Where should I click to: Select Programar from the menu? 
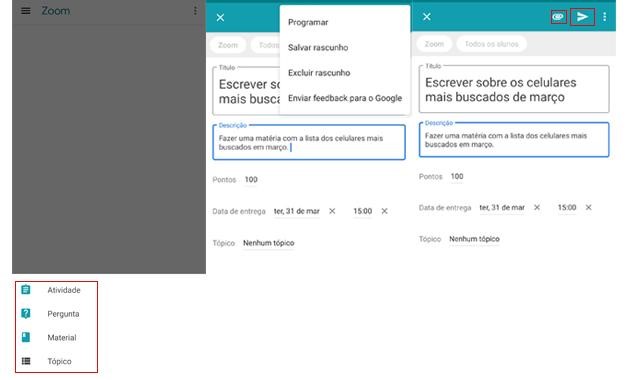click(x=308, y=22)
